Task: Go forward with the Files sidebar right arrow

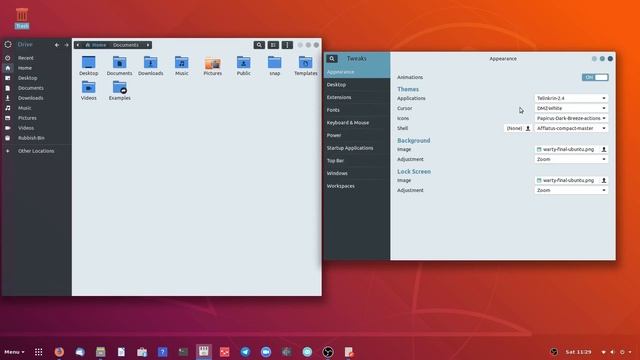Action: point(67,45)
